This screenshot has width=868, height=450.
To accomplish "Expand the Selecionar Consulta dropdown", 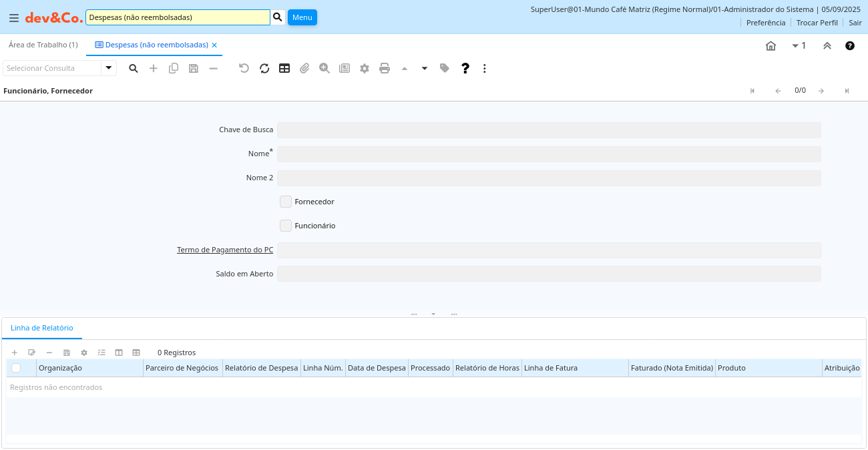I will point(109,68).
